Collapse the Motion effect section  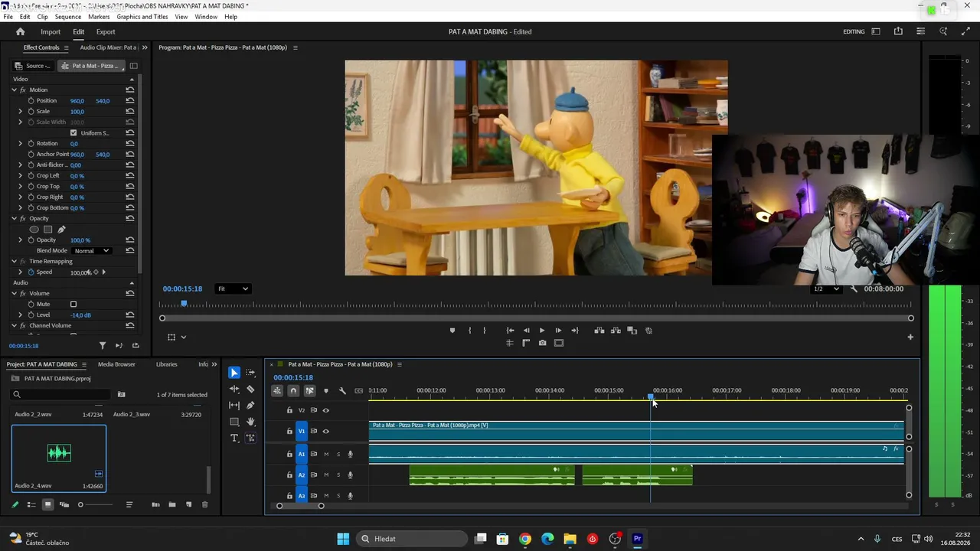click(x=14, y=90)
